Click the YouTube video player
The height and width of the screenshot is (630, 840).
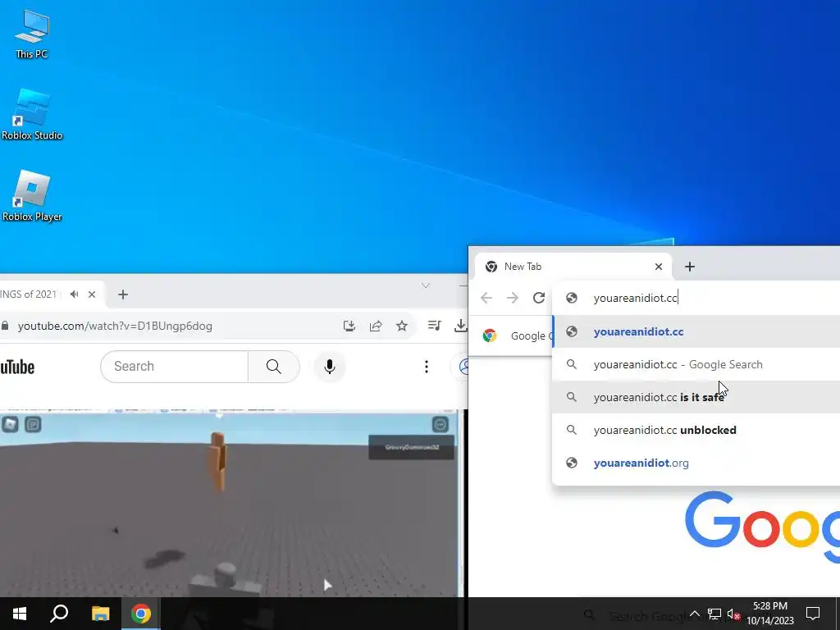pyautogui.click(x=231, y=504)
